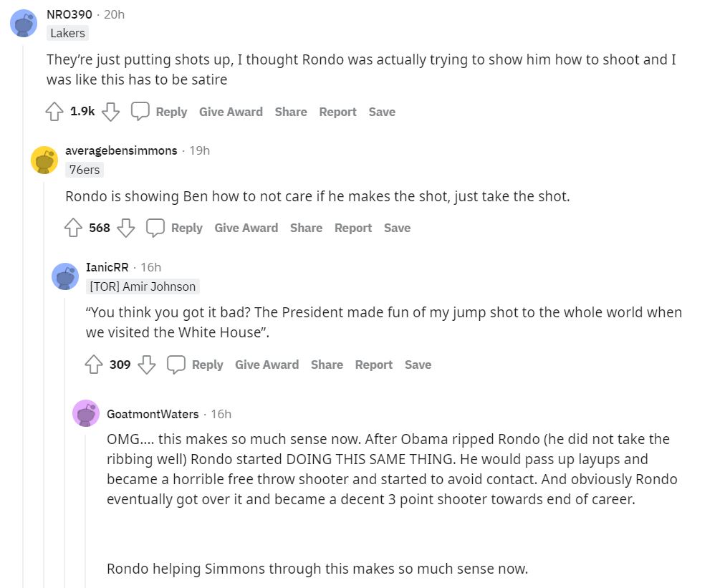Share averagebensimmons's comment
This screenshot has width=725, height=588.
[306, 228]
